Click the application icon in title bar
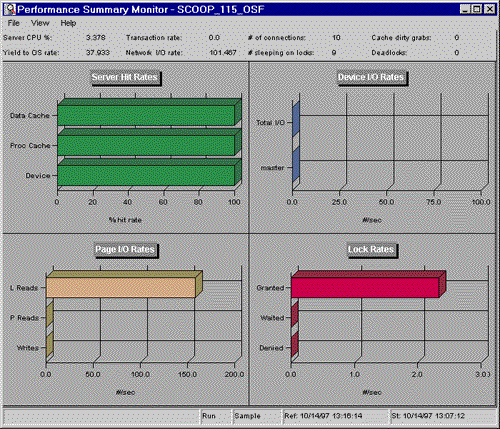 9,9
